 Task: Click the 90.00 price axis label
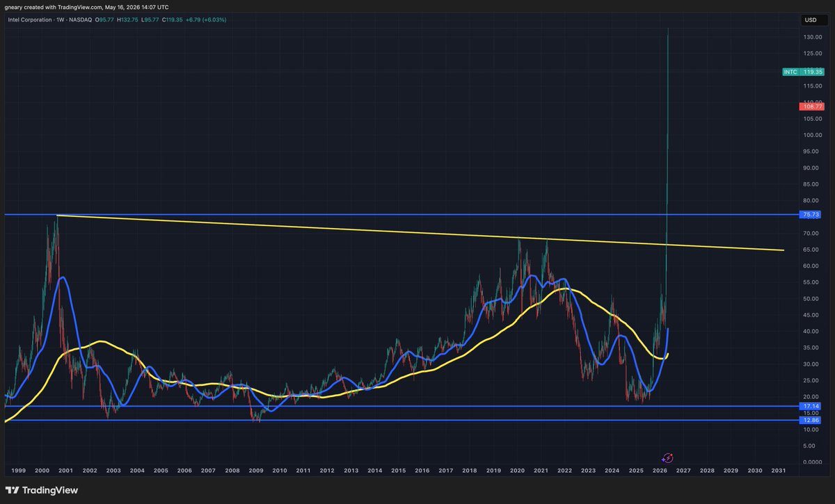811,168
